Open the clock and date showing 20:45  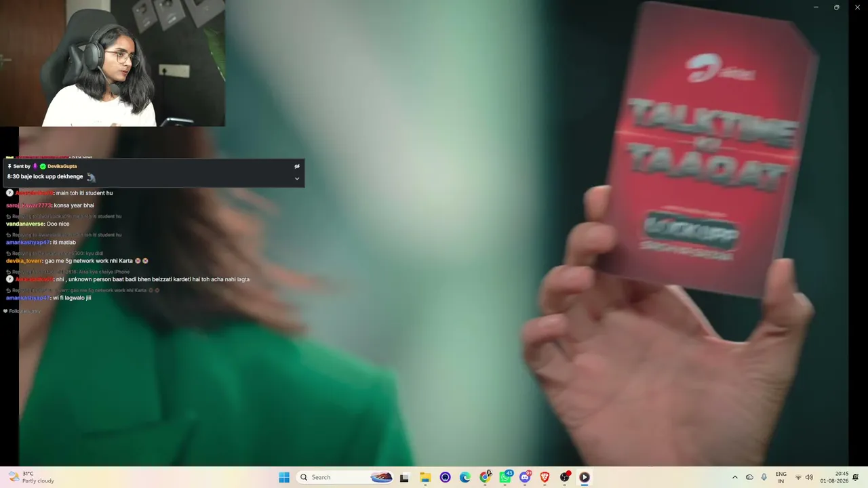tap(834, 477)
